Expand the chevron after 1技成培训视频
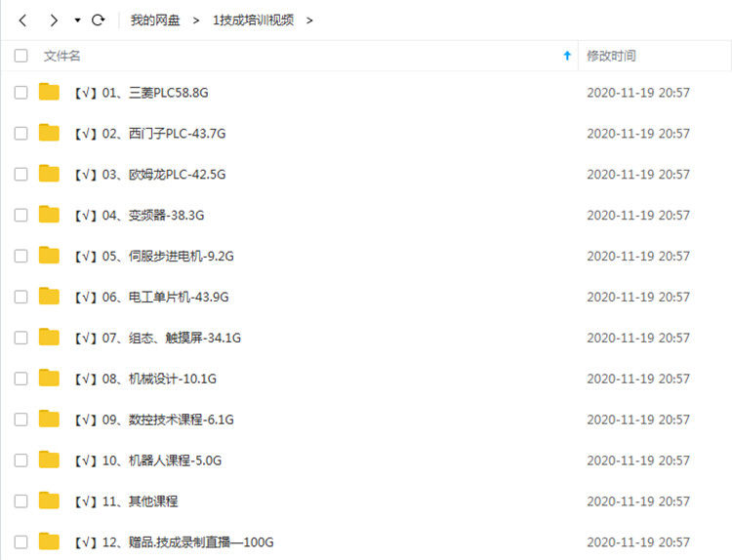732x560 pixels. (309, 20)
